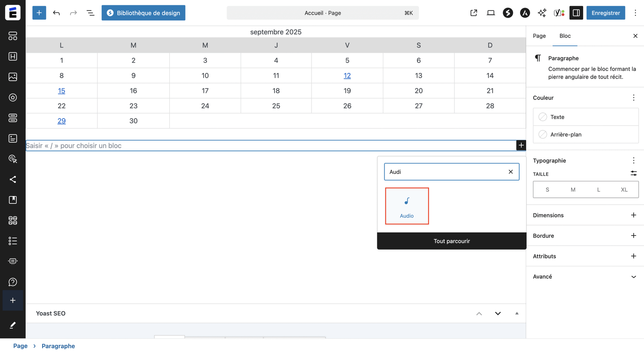Click the Astra settings icon
This screenshot has height=352, width=644.
[525, 13]
